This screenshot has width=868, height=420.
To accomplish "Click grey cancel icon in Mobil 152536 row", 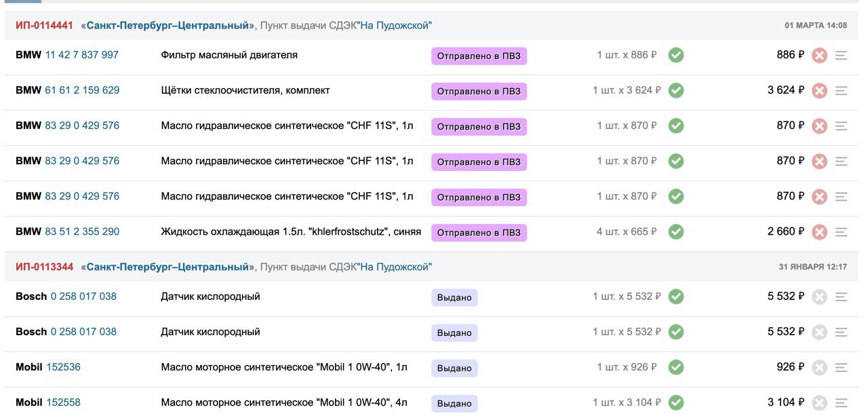I will (x=820, y=368).
